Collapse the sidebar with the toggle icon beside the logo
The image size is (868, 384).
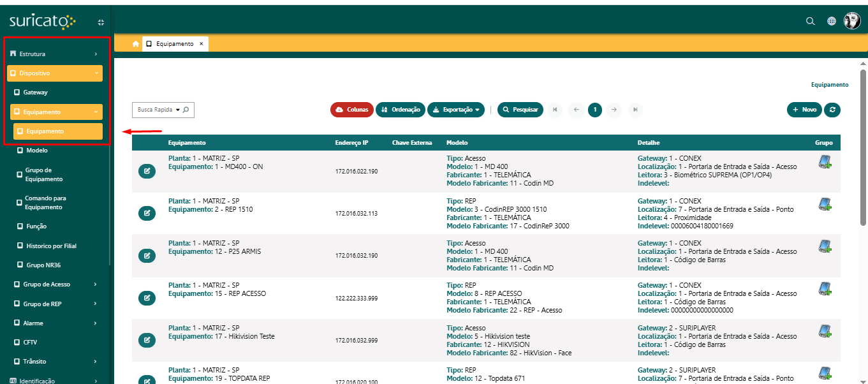click(x=101, y=22)
